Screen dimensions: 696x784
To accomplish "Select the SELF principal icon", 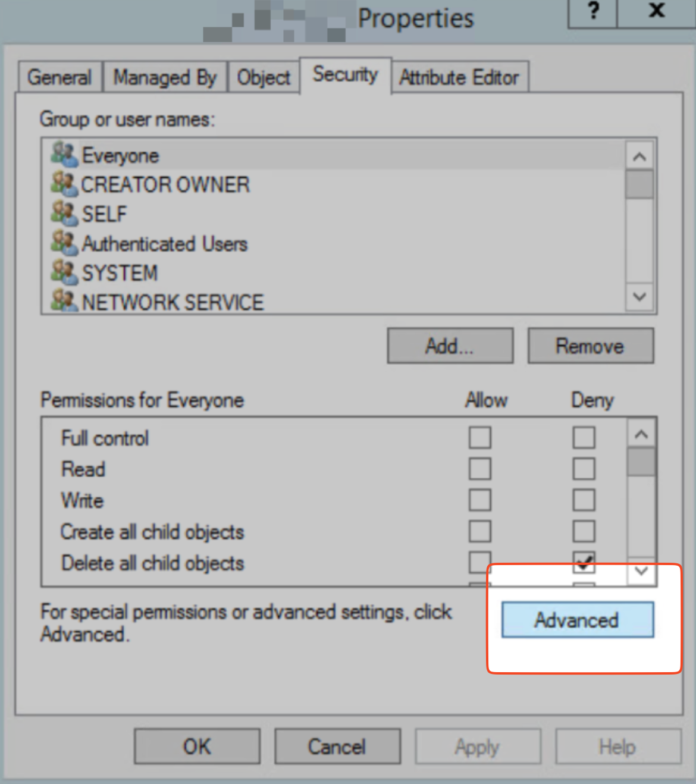I will 64,213.
